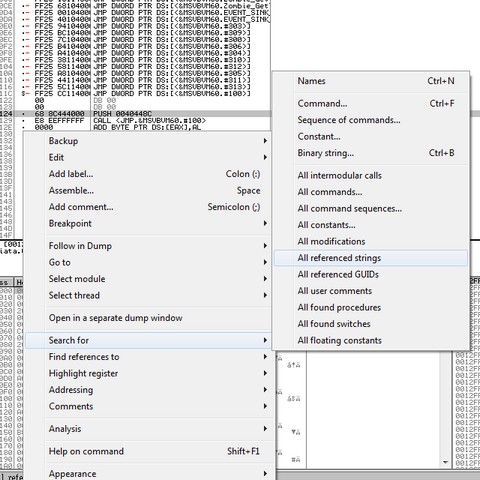Expand arrow next to Addressing
This screenshot has width=480, height=480.
point(265,390)
